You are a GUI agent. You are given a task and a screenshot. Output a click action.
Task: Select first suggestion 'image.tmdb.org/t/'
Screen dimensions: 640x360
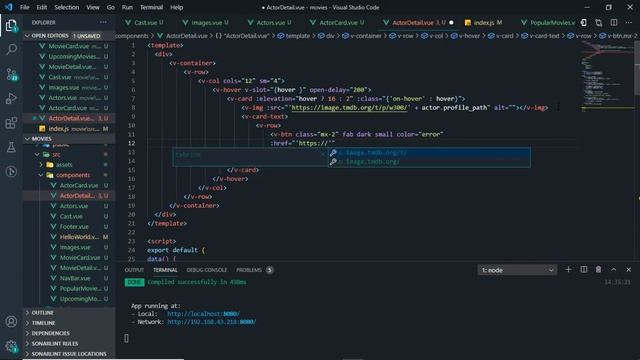429,153
